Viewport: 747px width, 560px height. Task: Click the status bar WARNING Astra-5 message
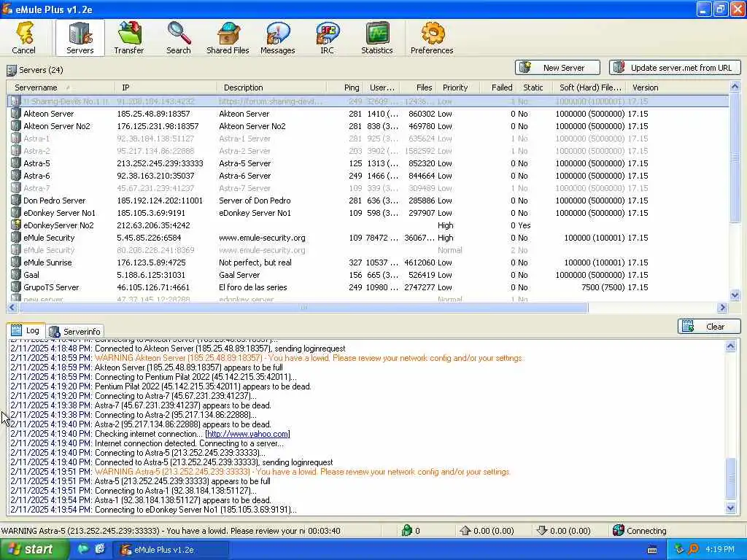152,531
